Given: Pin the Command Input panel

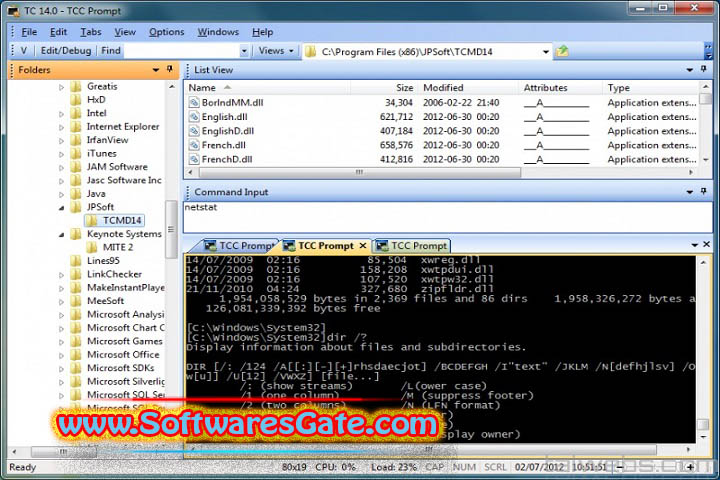Looking at the screenshot, I should [x=703, y=191].
